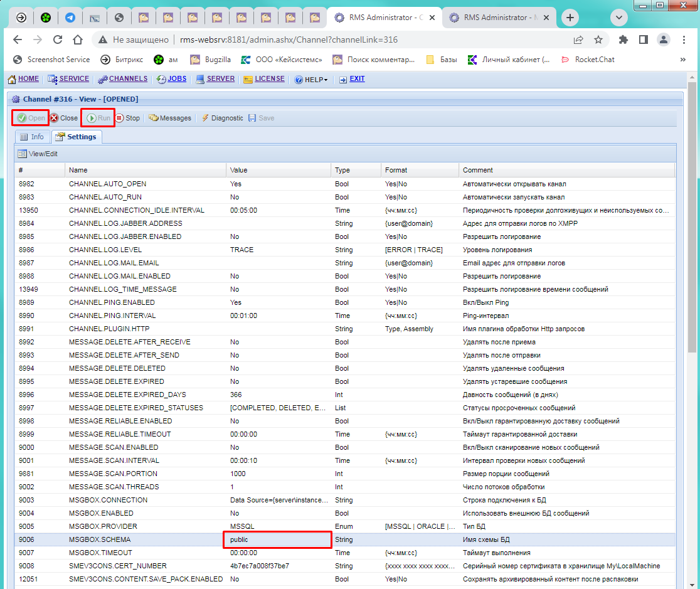Switch to the Info tab
The width and height of the screenshot is (700, 589).
point(32,137)
